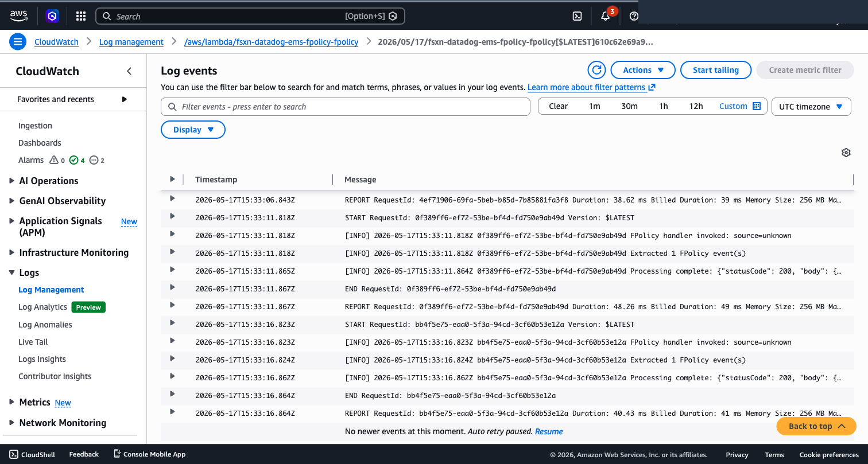Screen dimensions: 868x464
Task: Toggle the hamburger navigation menu
Action: click(x=18, y=42)
